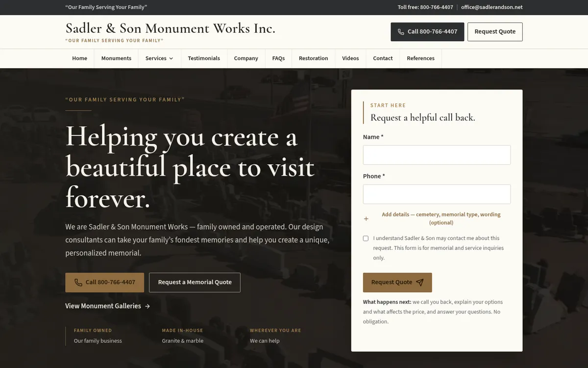Screen dimensions: 588x368
Task: Click the 'We can help' text
Action: [x=265, y=341]
